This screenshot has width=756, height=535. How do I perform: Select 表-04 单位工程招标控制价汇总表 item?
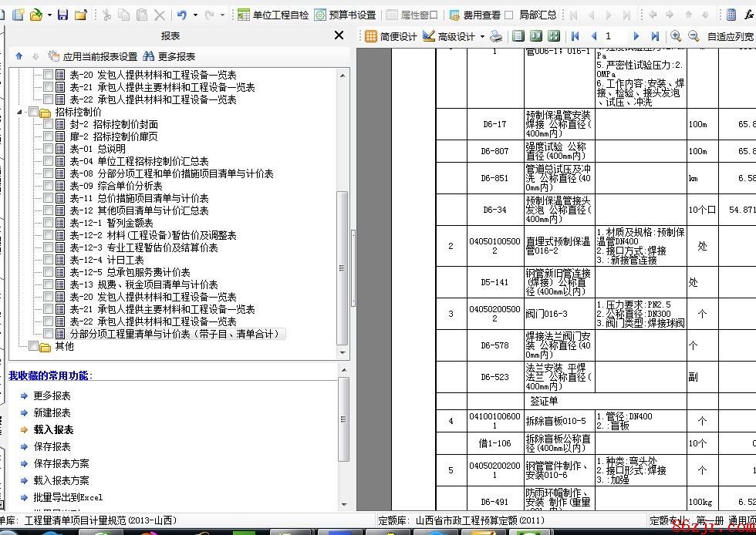[x=139, y=161]
